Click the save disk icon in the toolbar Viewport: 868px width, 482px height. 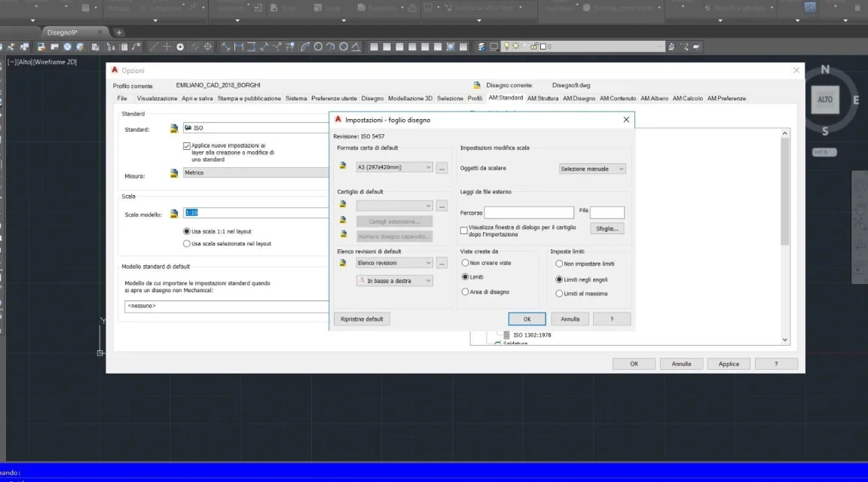[41, 47]
